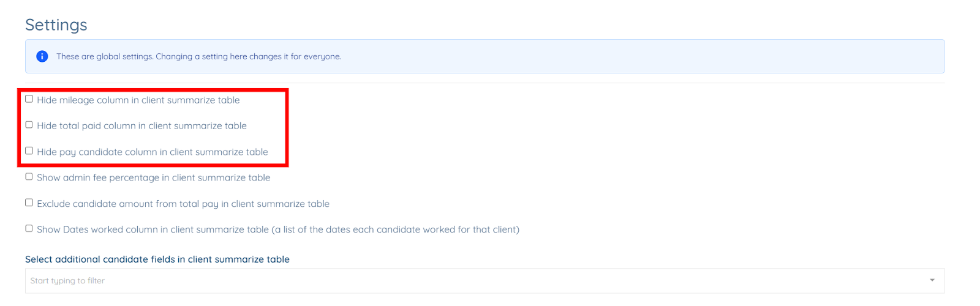Click 'Exclude candidate amount from total pay' label
The height and width of the screenshot is (306, 980).
coord(183,204)
